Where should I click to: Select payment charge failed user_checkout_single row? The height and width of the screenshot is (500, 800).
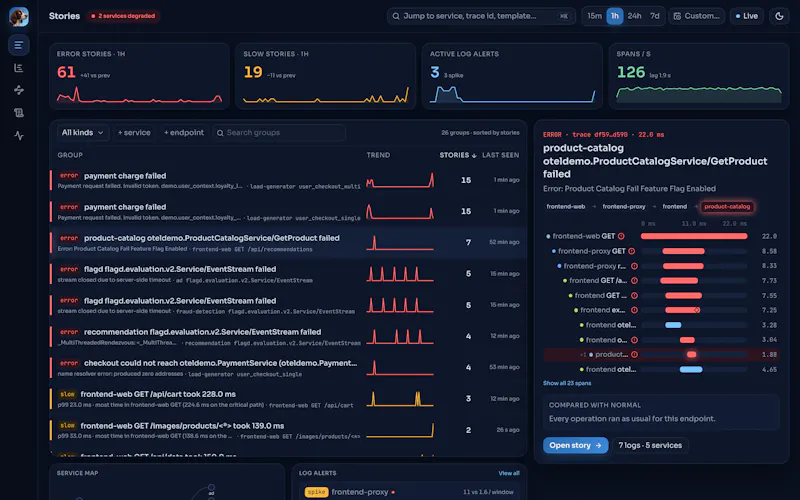pos(288,211)
